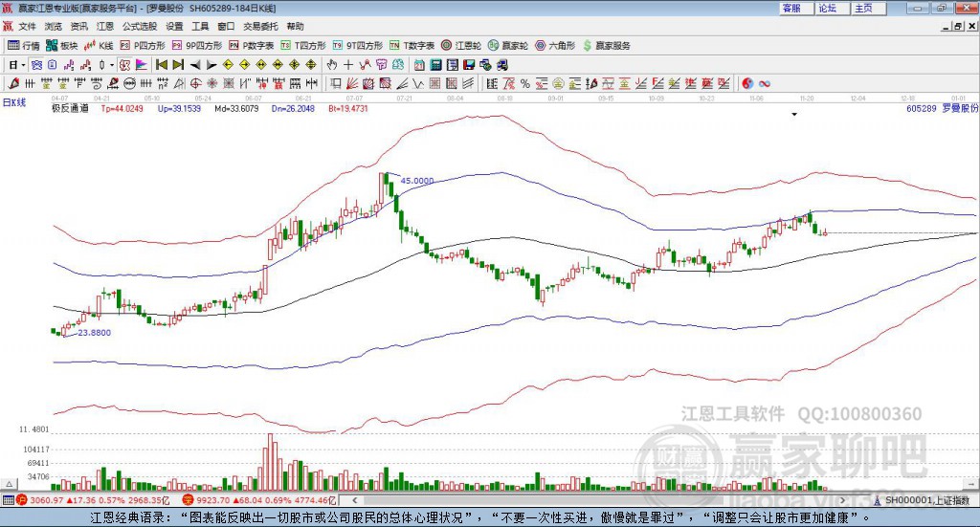Image resolution: width=980 pixels, height=527 pixels.
Task: Click the SH000001,上证指数 status item
Action: tap(923, 500)
